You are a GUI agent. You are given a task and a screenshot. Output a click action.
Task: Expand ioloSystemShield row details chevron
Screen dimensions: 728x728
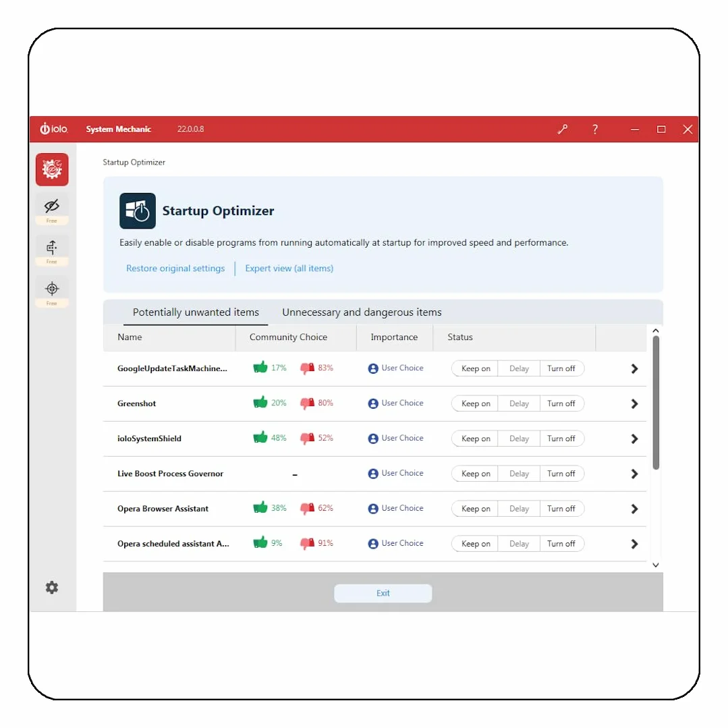tap(634, 439)
